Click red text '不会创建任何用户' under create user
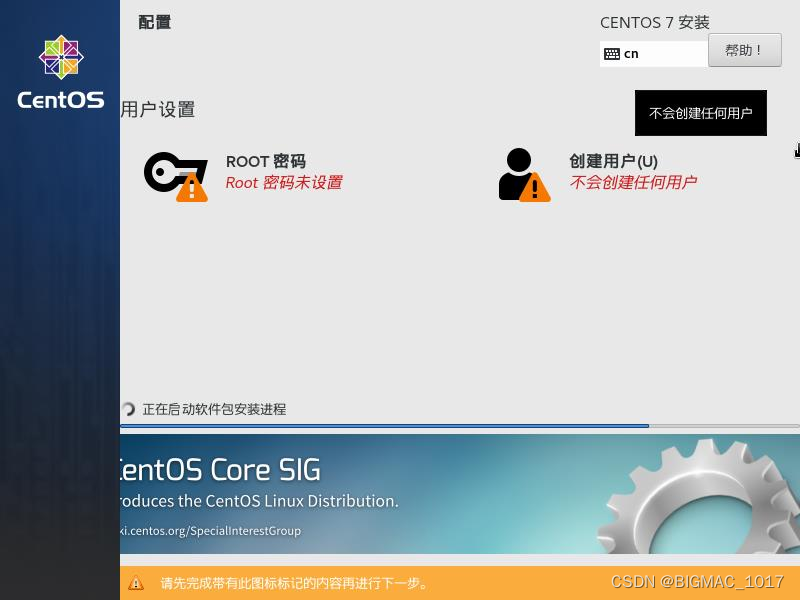Screen dimensions: 800x600 [x=633, y=182]
